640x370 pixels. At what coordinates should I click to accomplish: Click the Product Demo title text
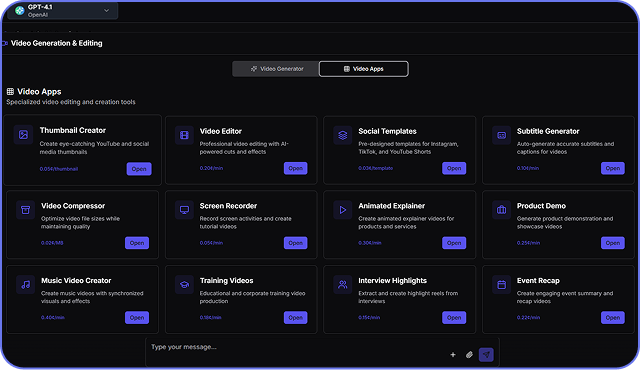click(x=541, y=206)
